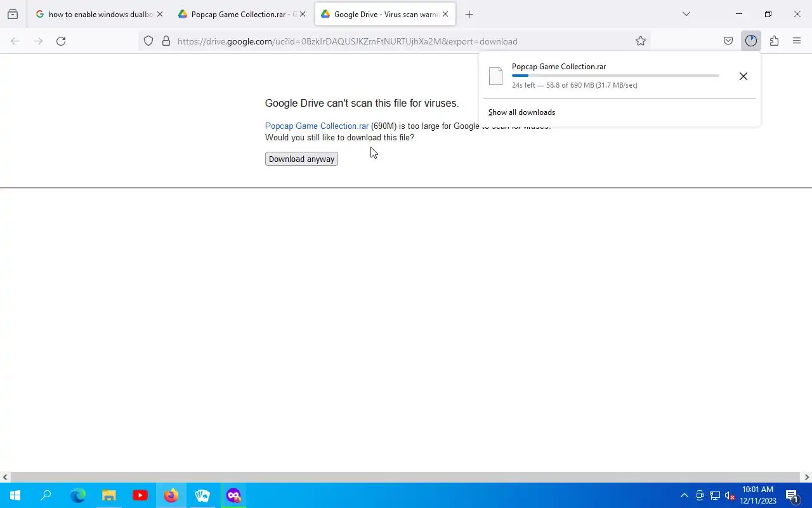The image size is (812, 508).
Task: Launch Microsoft Edge from taskbar
Action: click(78, 495)
